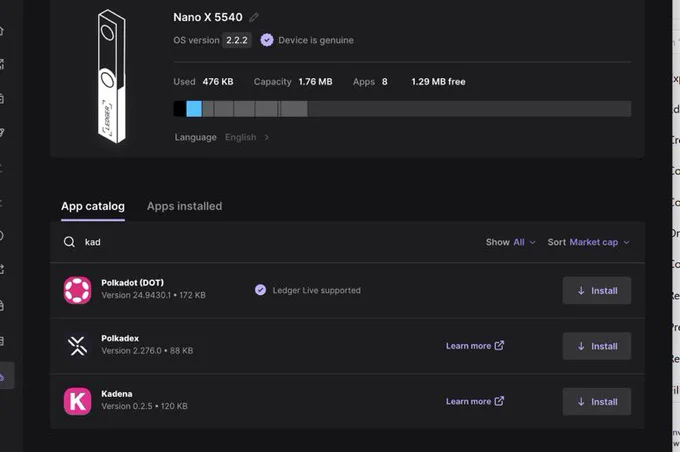The image size is (680, 452).
Task: Click Version 2.276.0 • 88 KB text
Action: coord(147,351)
